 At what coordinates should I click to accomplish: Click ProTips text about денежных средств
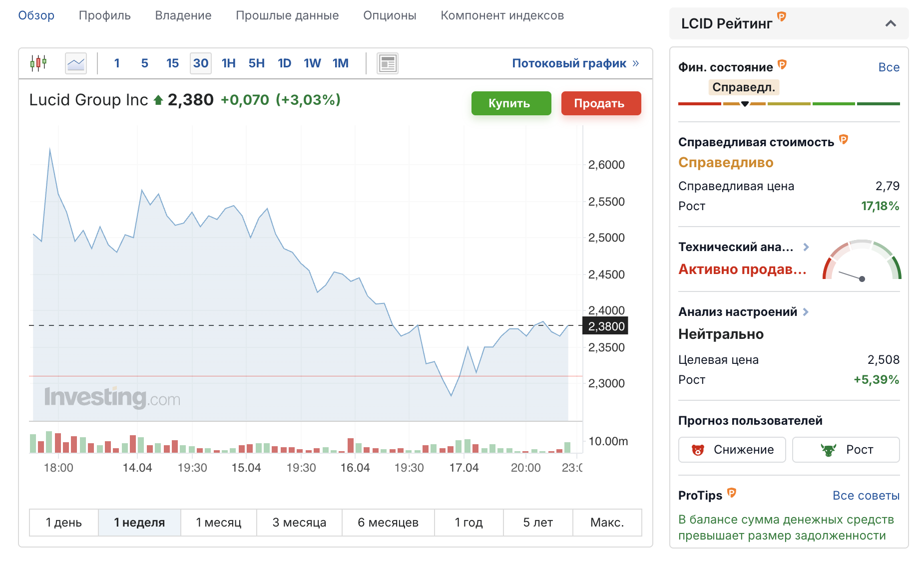786,528
